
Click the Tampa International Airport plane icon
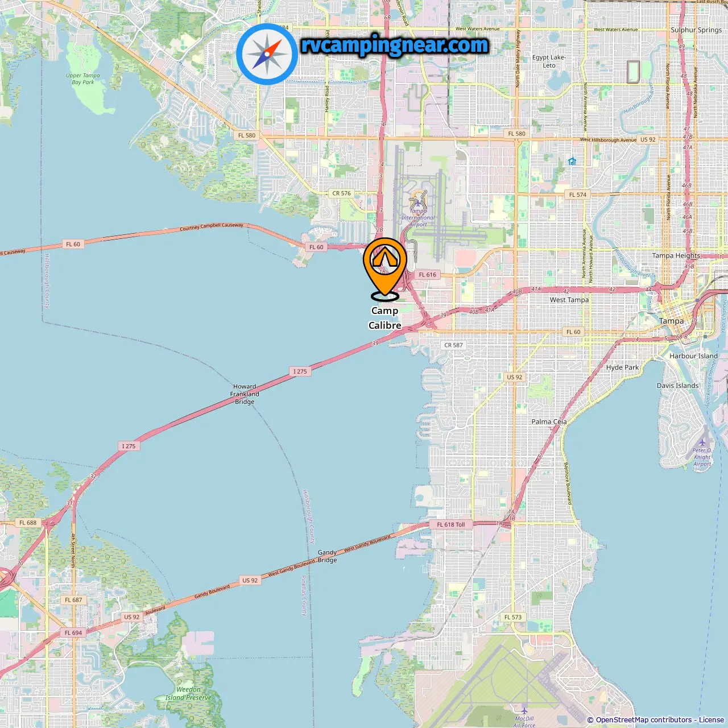418,202
